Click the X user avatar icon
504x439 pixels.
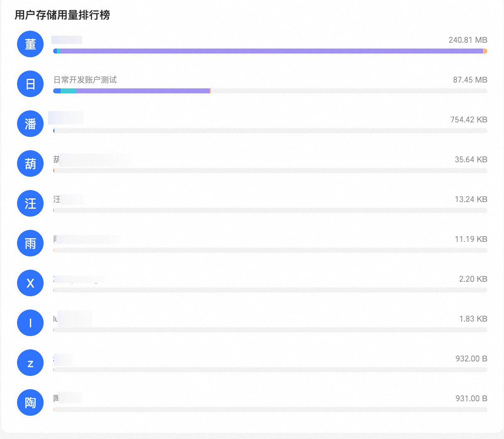click(x=30, y=283)
